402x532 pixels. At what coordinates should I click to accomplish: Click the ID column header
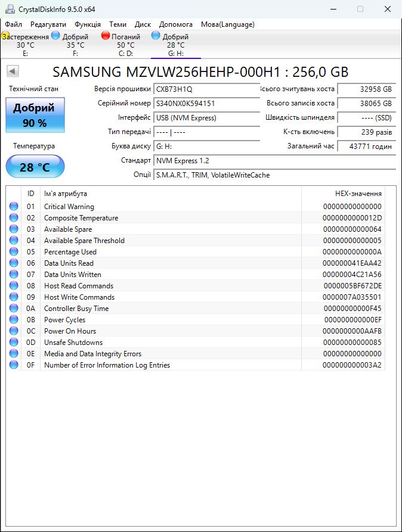pyautogui.click(x=30, y=194)
